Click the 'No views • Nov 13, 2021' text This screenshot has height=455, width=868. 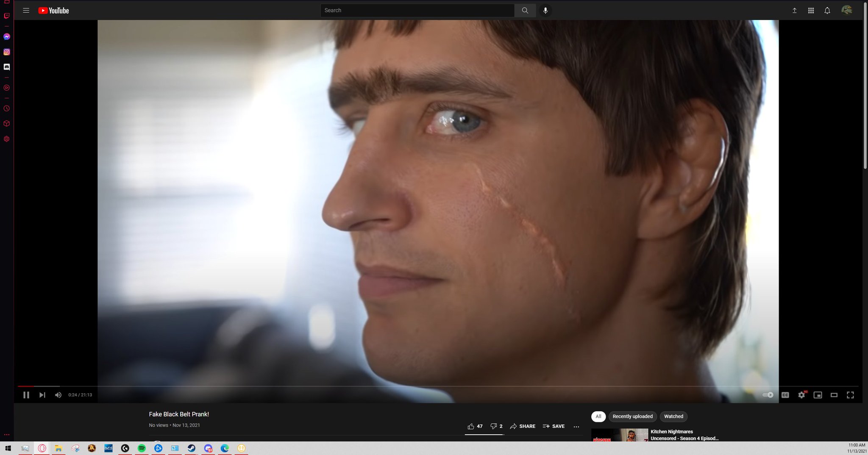pyautogui.click(x=174, y=425)
